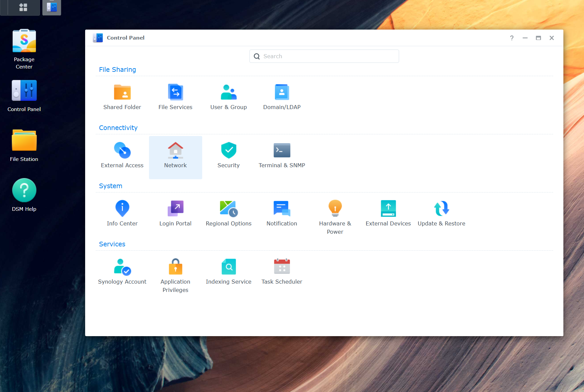Maximize the Control Panel window

coord(538,38)
